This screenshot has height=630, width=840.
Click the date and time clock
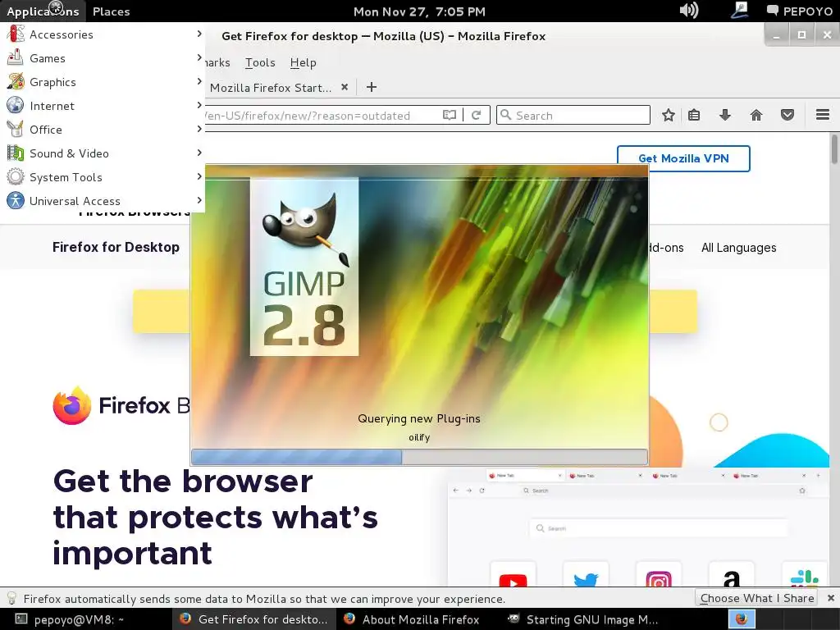click(419, 11)
